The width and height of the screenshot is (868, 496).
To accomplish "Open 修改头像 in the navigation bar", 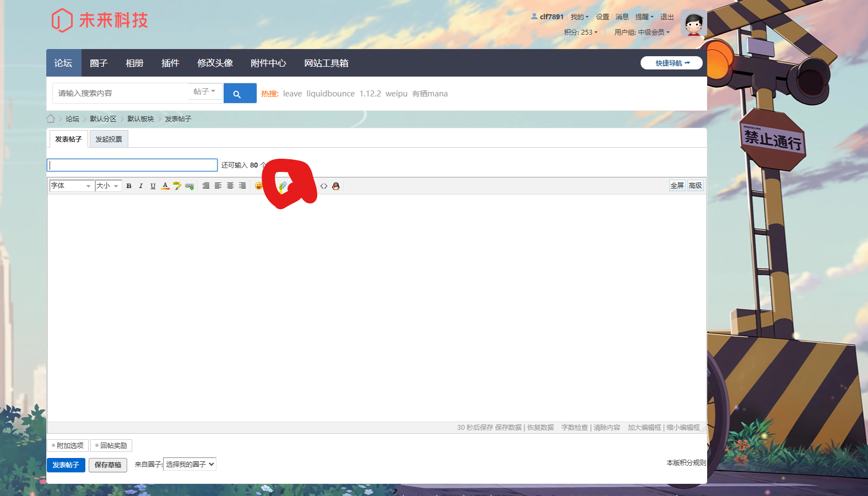I will (215, 63).
